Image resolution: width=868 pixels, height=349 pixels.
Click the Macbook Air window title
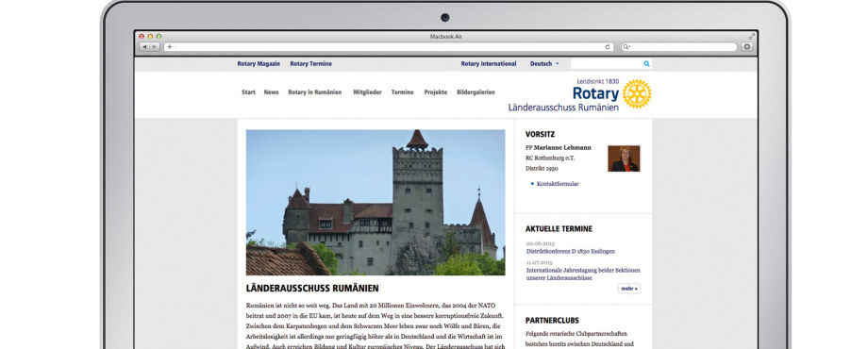point(445,37)
